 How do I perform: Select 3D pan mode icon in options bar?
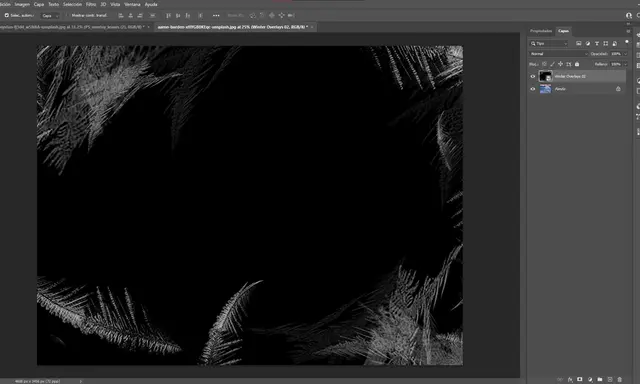tap(272, 16)
